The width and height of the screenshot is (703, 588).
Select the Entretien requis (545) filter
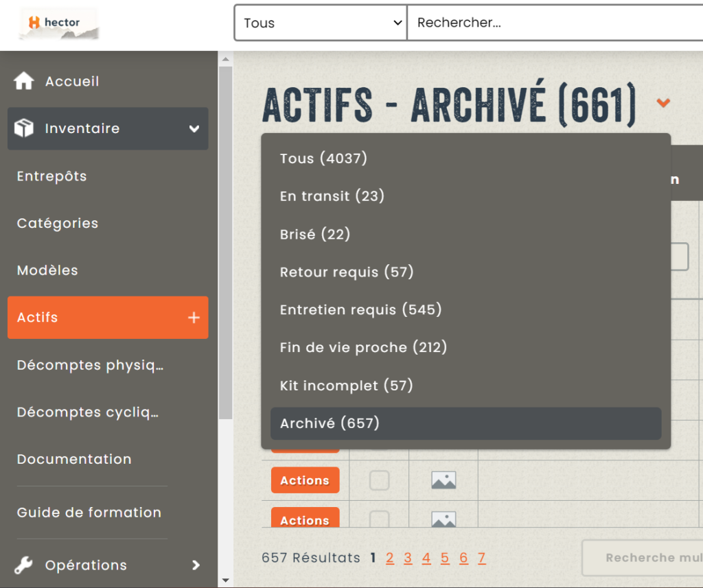tap(360, 309)
